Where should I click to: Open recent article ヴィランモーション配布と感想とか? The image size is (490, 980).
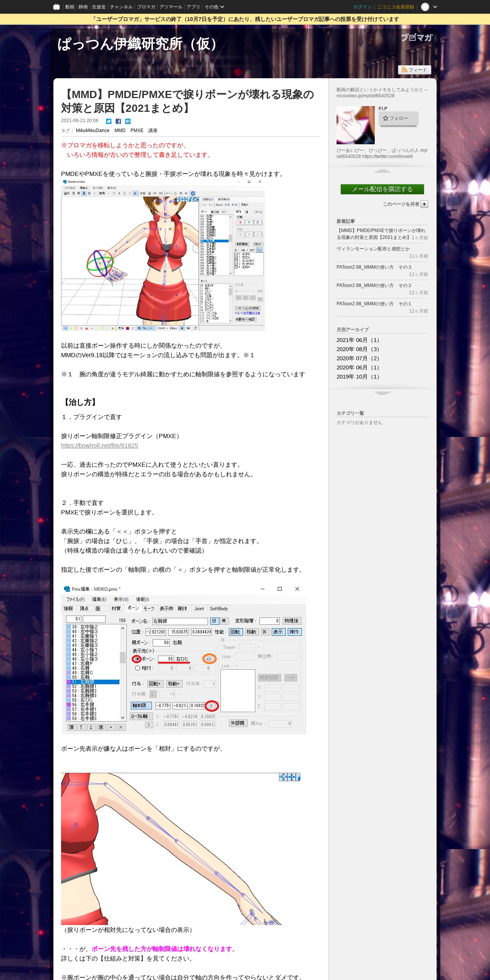[x=373, y=249]
